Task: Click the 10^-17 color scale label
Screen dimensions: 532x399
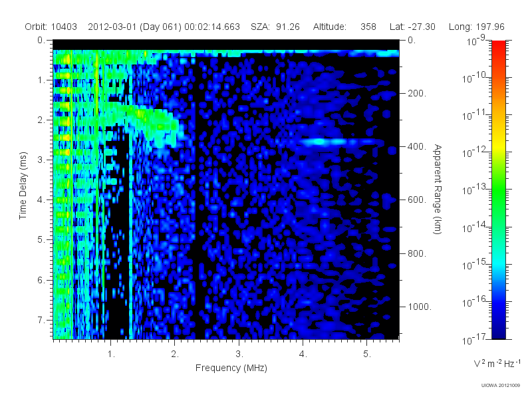Action: coord(474,339)
